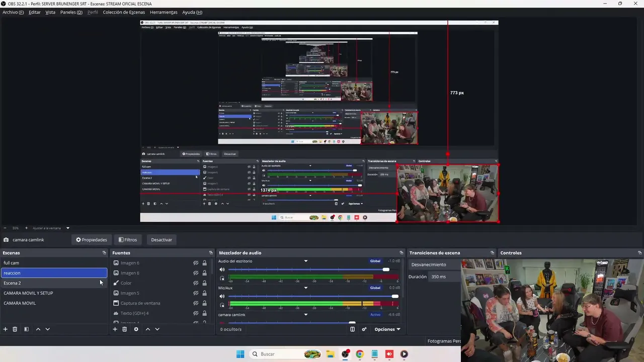
Task: Add a new scene with plus icon
Action: tap(6, 329)
